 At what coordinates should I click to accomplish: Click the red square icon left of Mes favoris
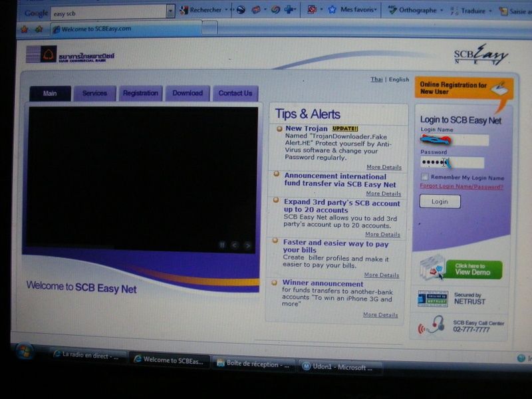[312, 10]
